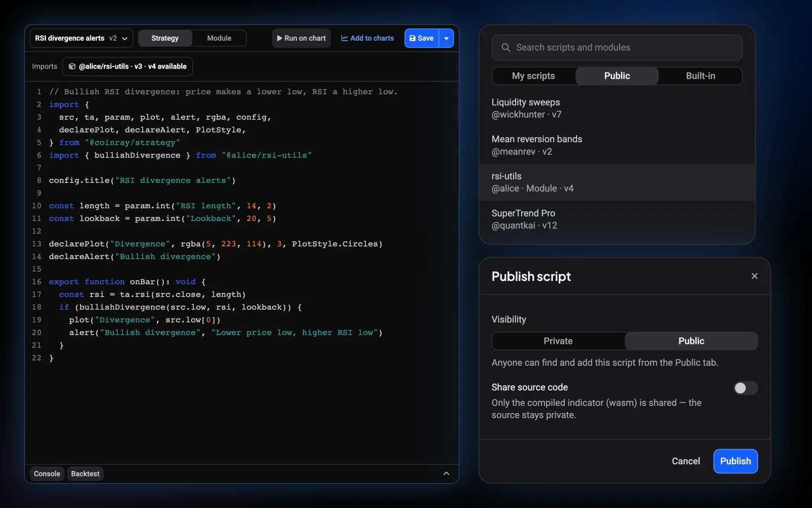Switch to My scripts tab
The height and width of the screenshot is (508, 812).
(x=533, y=76)
